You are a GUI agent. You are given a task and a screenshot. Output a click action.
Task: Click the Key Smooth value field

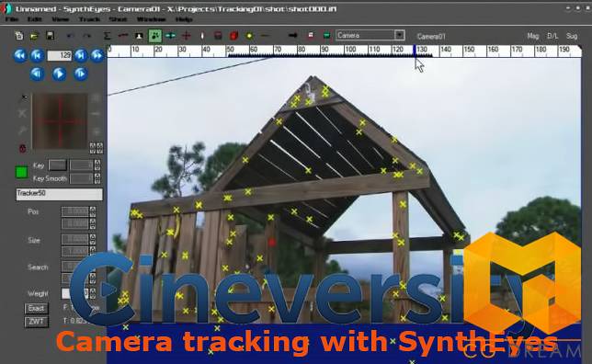pyautogui.click(x=81, y=178)
